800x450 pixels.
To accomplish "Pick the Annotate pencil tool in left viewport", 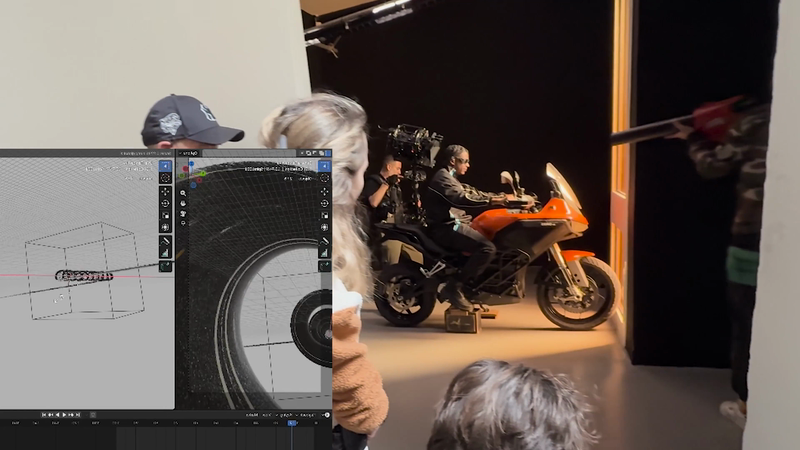I will coord(165,240).
